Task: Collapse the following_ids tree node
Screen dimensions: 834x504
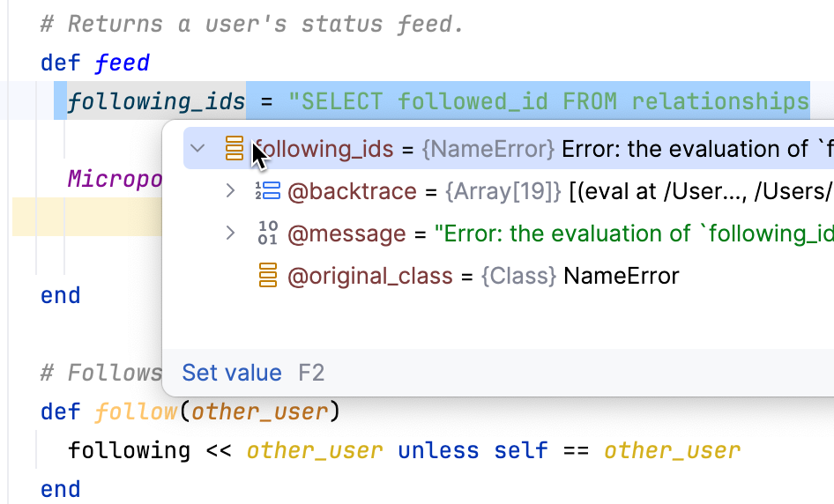Action: pyautogui.click(x=198, y=149)
